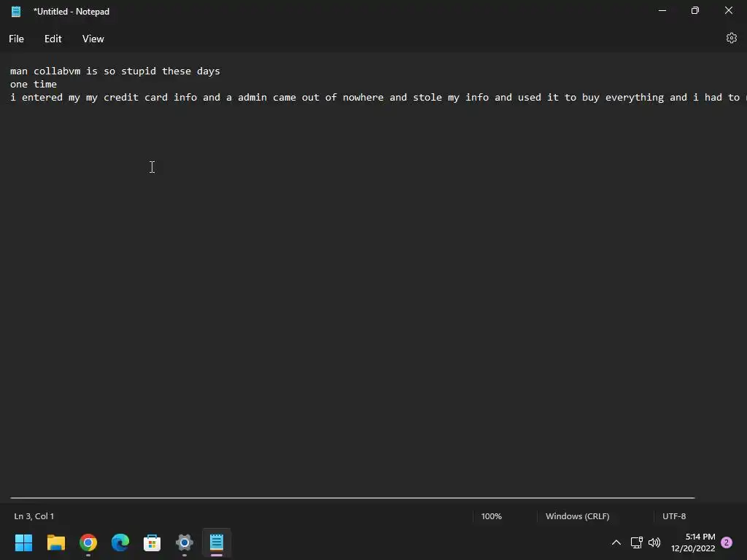747x560 pixels.
Task: Click line starting 'i entered my'
Action: click(x=378, y=98)
